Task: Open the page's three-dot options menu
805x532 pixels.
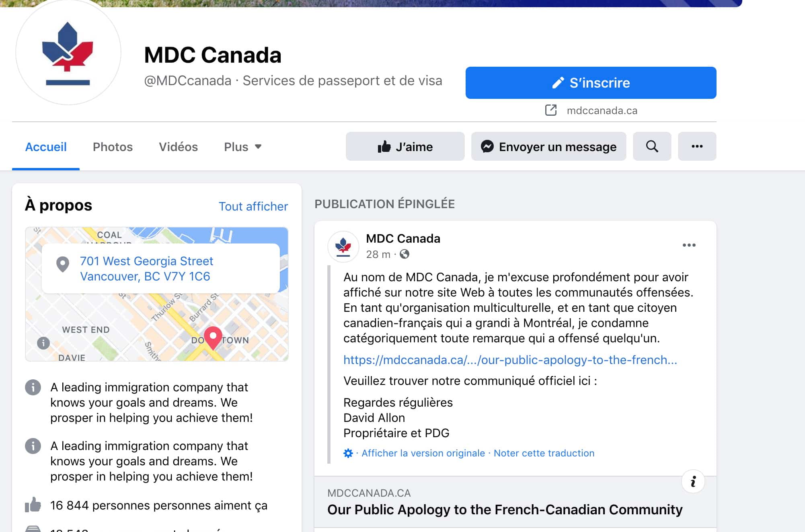Action: click(x=697, y=146)
